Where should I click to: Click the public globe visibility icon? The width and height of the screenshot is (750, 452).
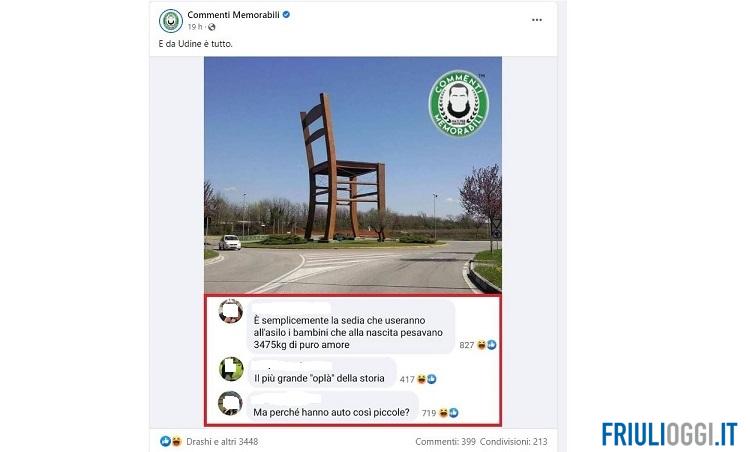click(211, 27)
